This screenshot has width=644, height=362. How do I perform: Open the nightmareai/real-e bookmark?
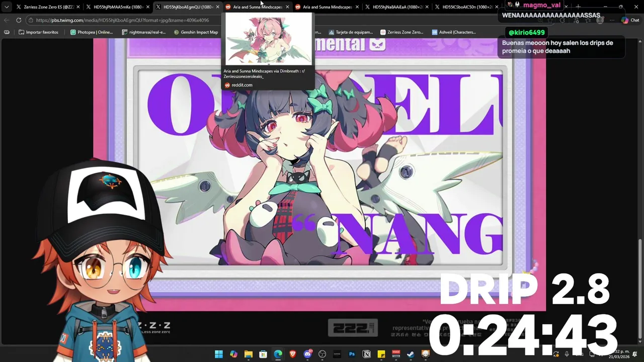144,32
